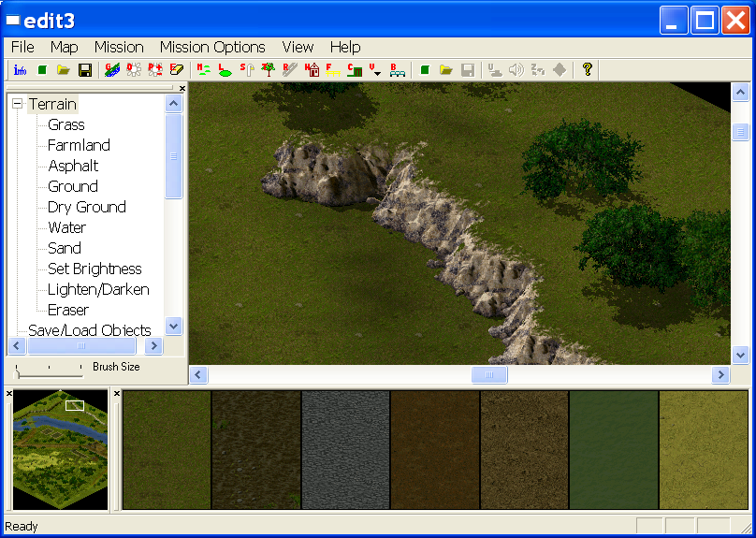
Task: Select Dry Ground in terrain tree
Action: coord(87,207)
